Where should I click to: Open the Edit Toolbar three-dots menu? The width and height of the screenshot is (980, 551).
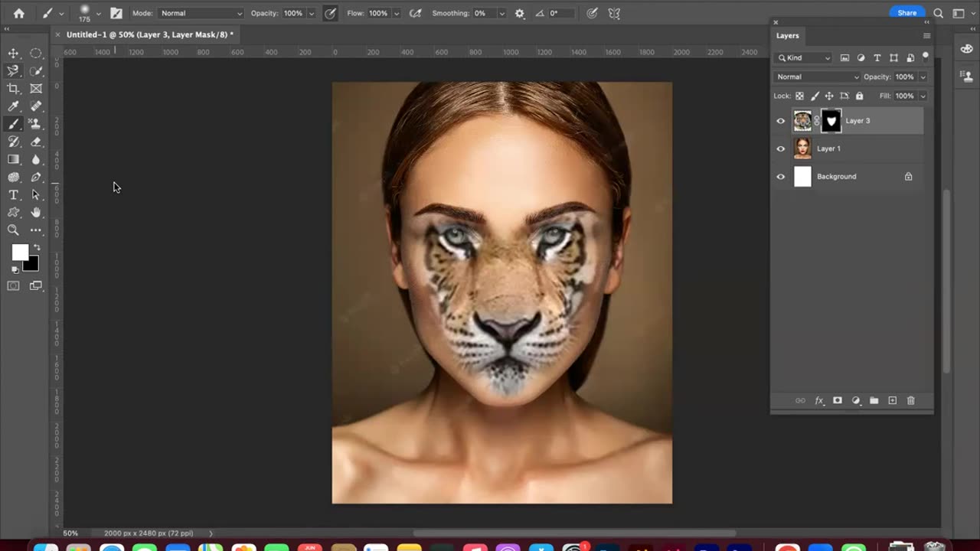pos(36,230)
